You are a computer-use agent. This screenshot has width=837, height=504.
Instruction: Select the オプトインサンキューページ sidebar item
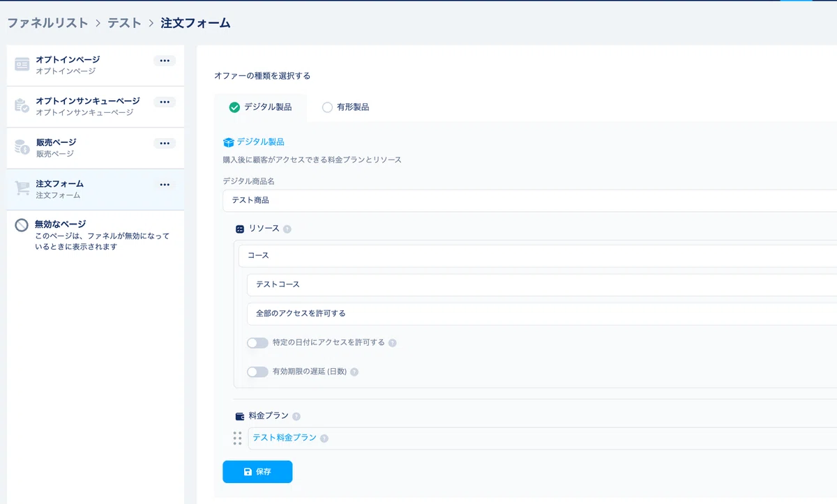96,107
